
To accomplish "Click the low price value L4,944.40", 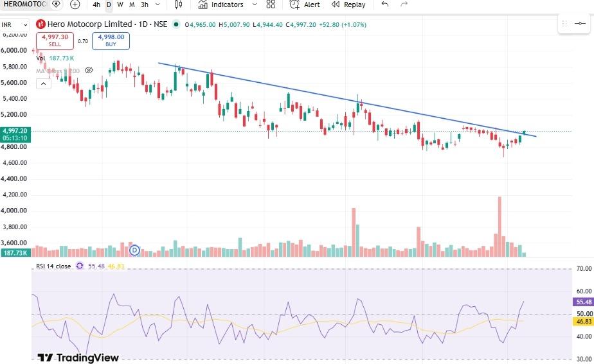I will [267, 24].
